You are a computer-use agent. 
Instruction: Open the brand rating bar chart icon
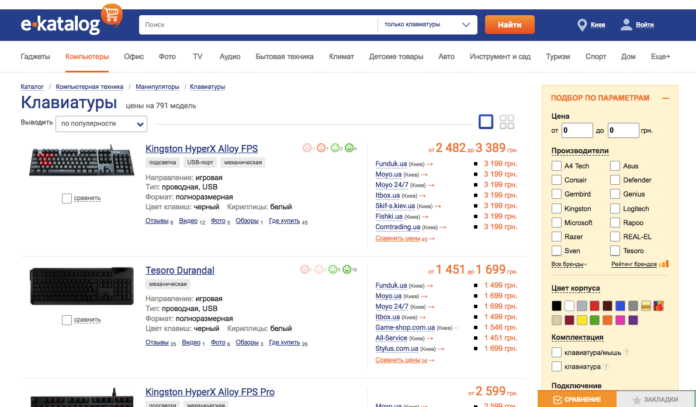pyautogui.click(x=664, y=264)
